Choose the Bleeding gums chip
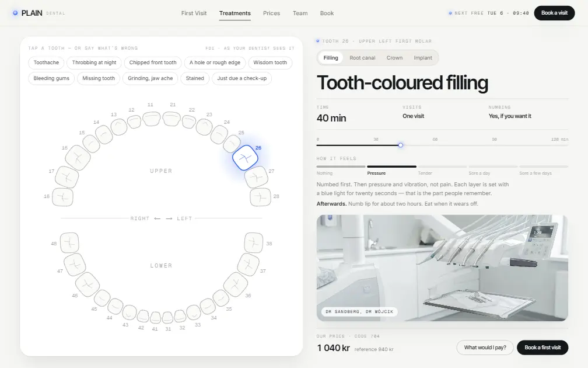588x368 pixels. pos(51,78)
